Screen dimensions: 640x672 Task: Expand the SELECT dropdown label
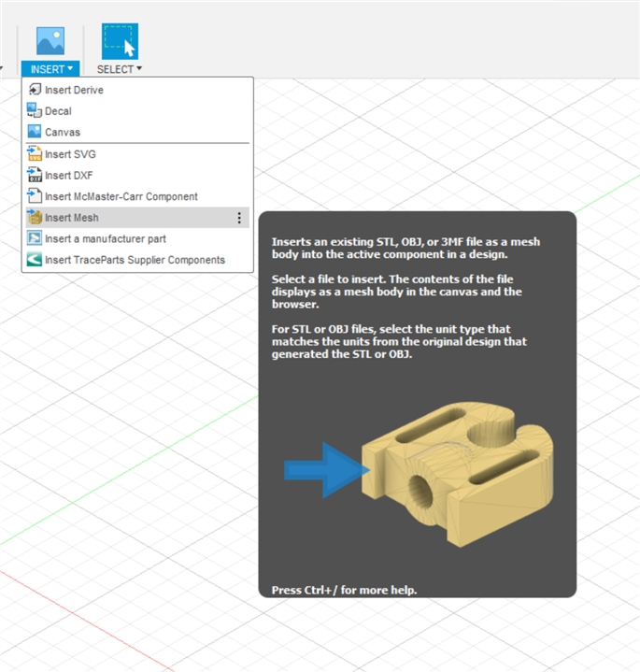pyautogui.click(x=120, y=69)
